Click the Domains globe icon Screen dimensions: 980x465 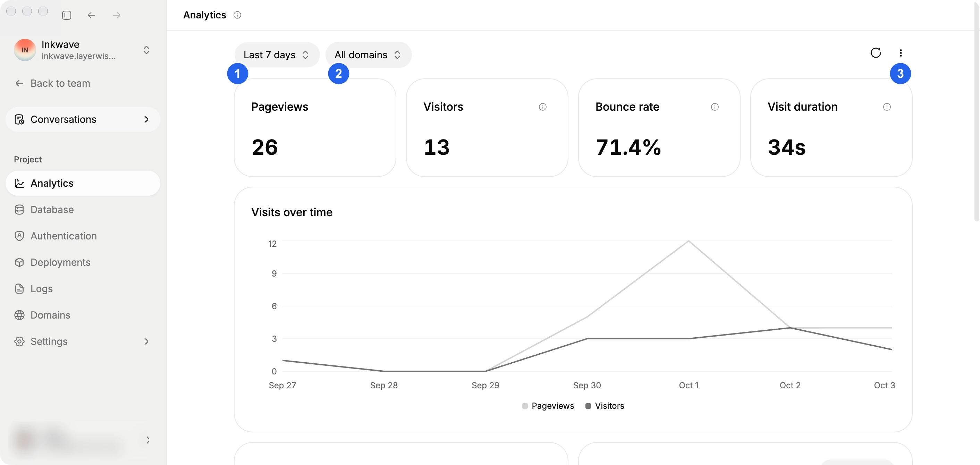tap(19, 315)
